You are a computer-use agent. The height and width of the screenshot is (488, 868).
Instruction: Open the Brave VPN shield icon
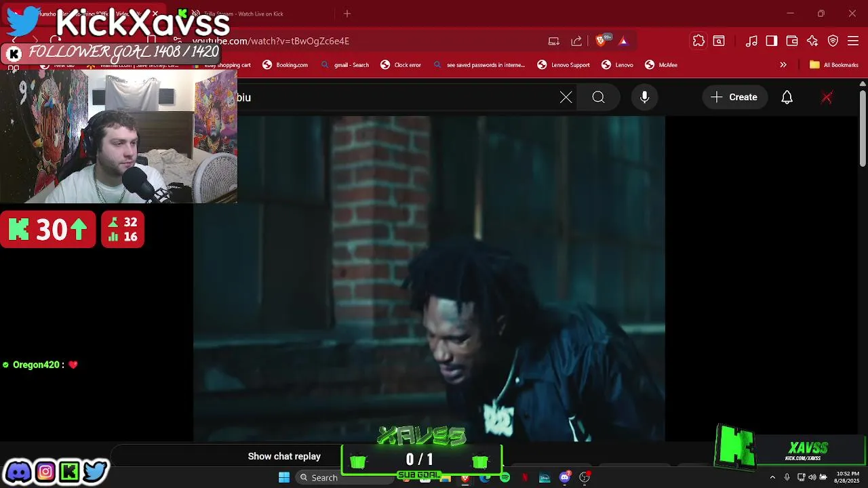coord(833,41)
